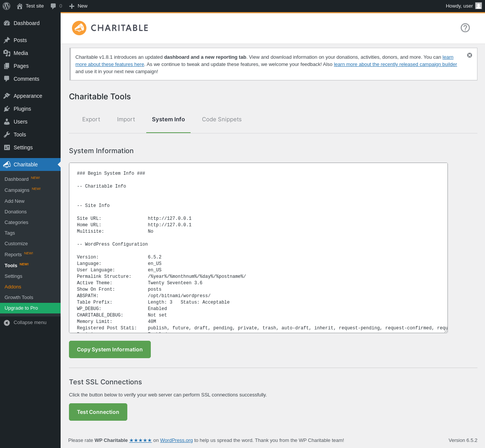Open the Growth Tools submenu item
485x448 pixels.
[x=19, y=298]
